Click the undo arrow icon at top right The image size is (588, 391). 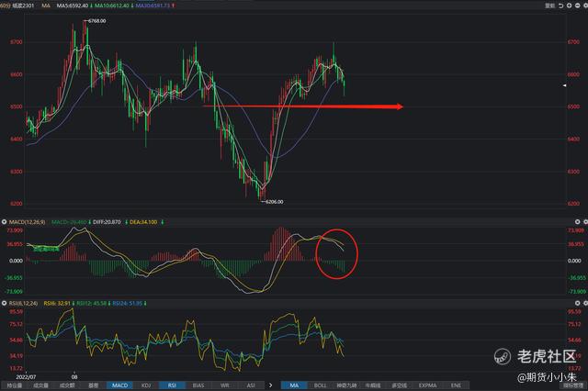(x=561, y=6)
